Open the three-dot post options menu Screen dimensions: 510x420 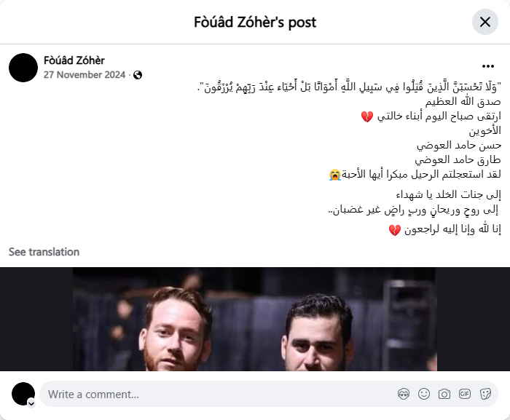click(x=488, y=66)
